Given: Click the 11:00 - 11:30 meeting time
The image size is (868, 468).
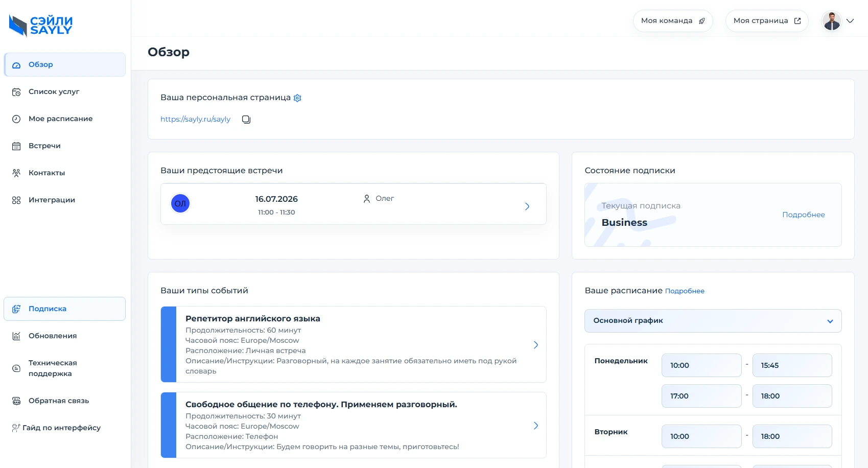Looking at the screenshot, I should (276, 213).
